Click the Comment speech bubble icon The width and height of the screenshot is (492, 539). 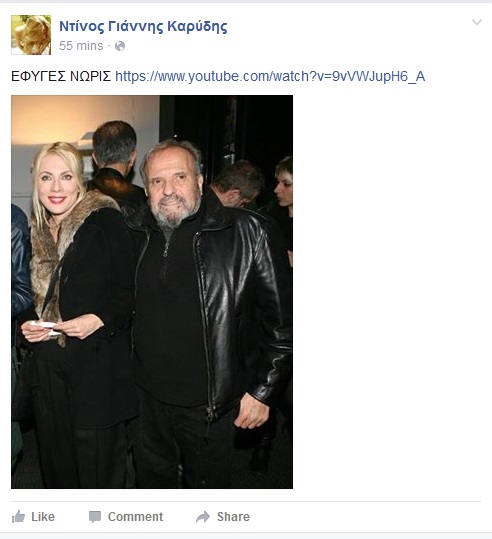tap(95, 517)
